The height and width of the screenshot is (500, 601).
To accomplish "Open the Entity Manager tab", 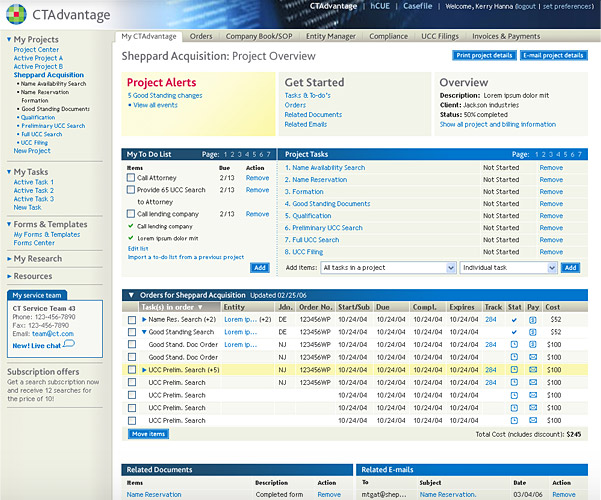I will pos(330,36).
